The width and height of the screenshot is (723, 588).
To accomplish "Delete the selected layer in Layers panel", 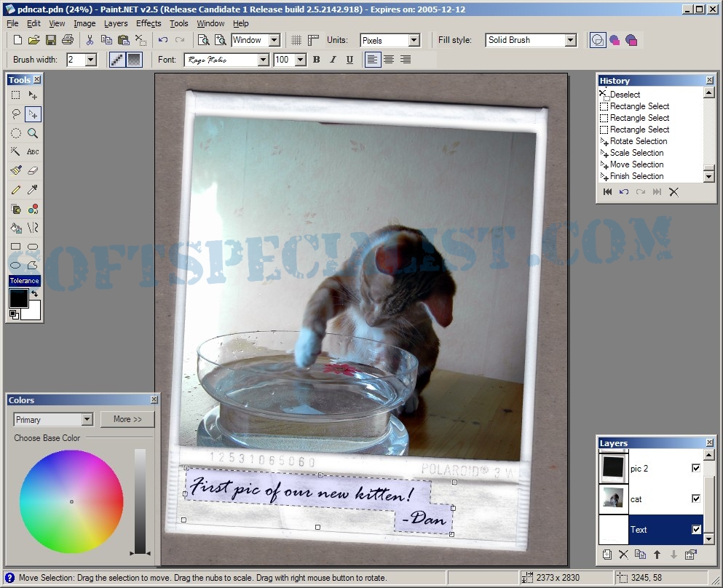I will pyautogui.click(x=623, y=555).
